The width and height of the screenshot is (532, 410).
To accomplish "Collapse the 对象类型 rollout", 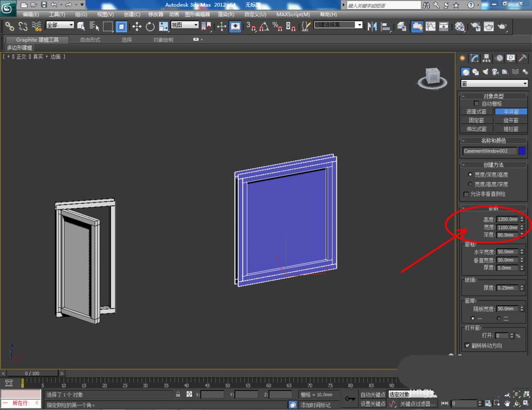I will (493, 96).
